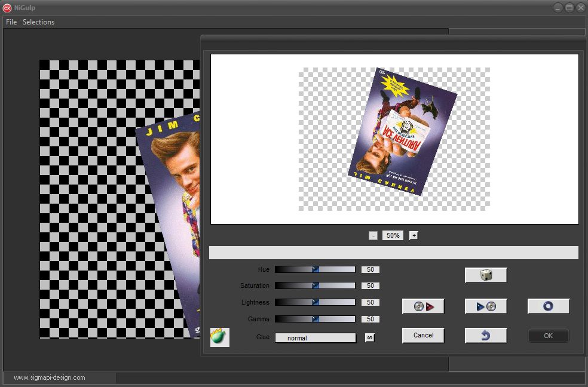Click the Hue slider handle
This screenshot has height=387, width=588.
click(x=316, y=269)
